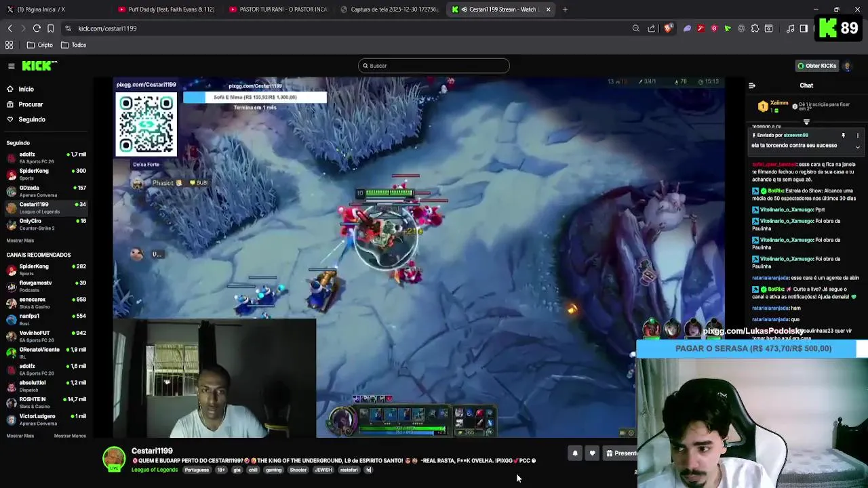The image size is (868, 488).
Task: Switch to the Página Inicial / X tab
Action: (55, 9)
